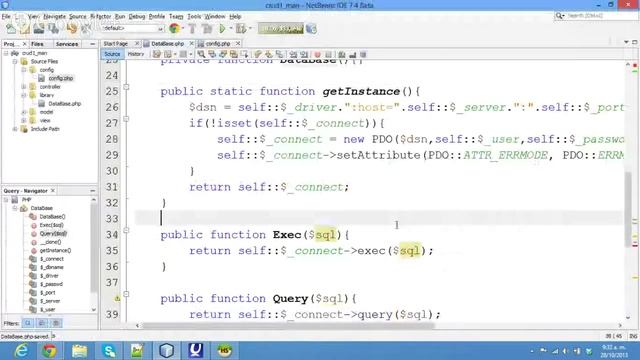Screen dimensions: 640x360
Task: Click the New File toolbar icon
Action: [x=11, y=29]
